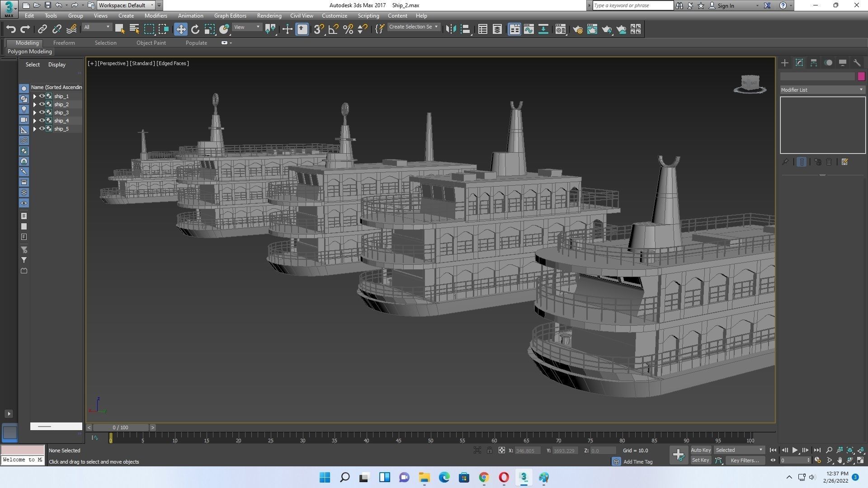
Task: Open the Scripting menu
Action: pyautogui.click(x=368, y=16)
